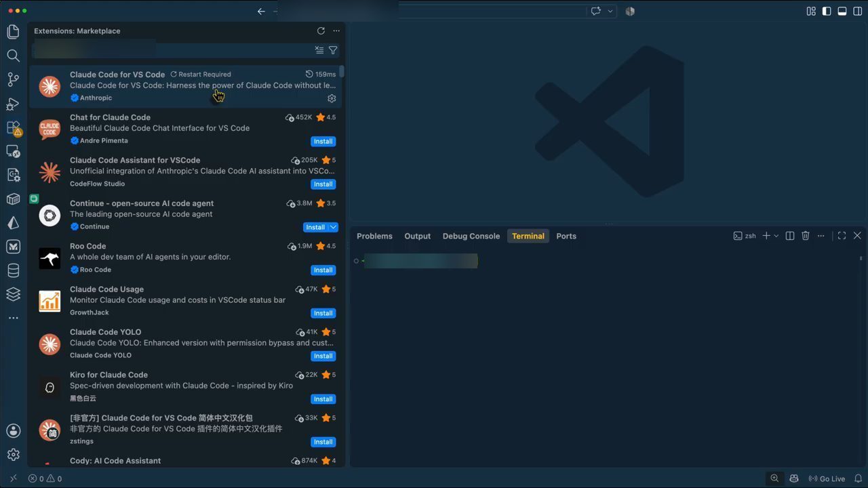The image size is (868, 488).
Task: Toggle the primary side bar layout button
Action: 826,11
